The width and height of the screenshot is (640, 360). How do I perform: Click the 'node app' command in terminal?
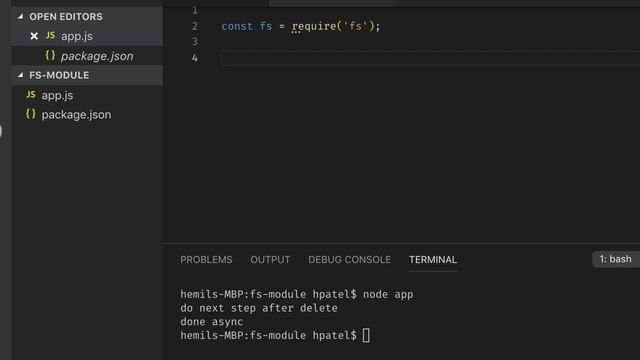coord(388,295)
